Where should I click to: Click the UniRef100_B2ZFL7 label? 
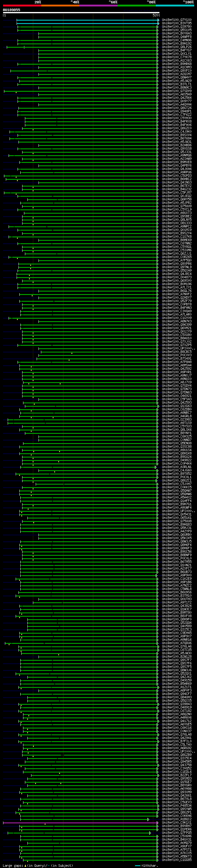(x=177, y=775)
